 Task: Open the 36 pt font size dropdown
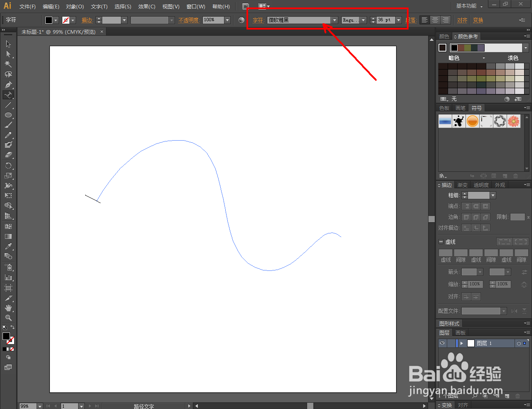pyautogui.click(x=399, y=20)
